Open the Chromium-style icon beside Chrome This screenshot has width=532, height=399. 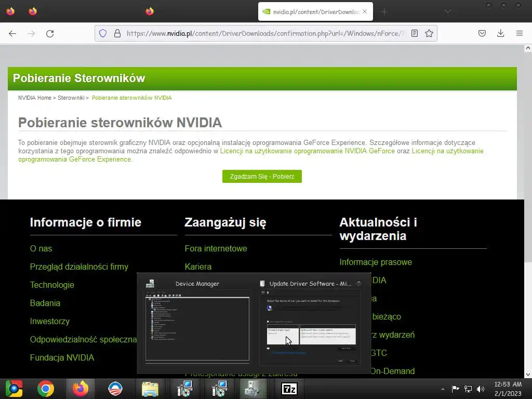coord(14,389)
